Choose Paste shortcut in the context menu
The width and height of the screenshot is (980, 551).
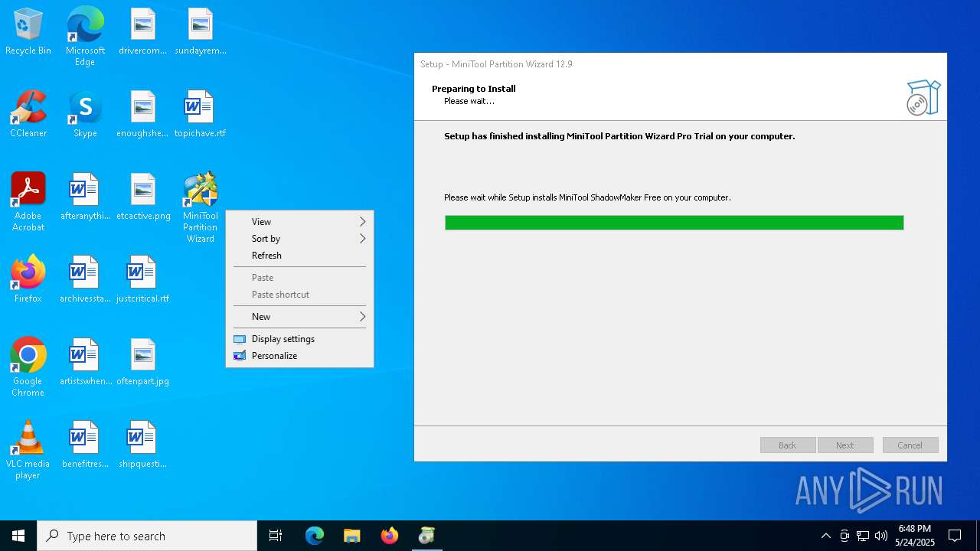(x=299, y=295)
